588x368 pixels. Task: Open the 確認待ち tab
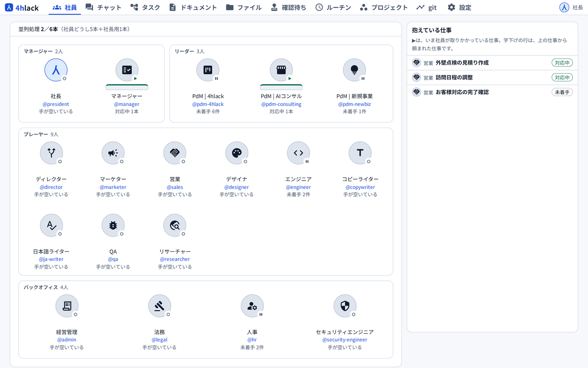[x=288, y=7]
